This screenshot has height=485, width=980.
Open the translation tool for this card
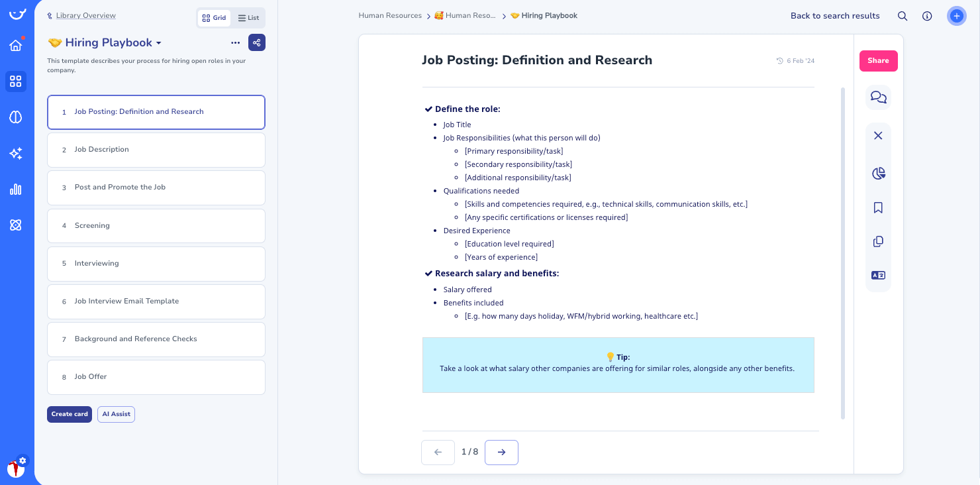(878, 275)
